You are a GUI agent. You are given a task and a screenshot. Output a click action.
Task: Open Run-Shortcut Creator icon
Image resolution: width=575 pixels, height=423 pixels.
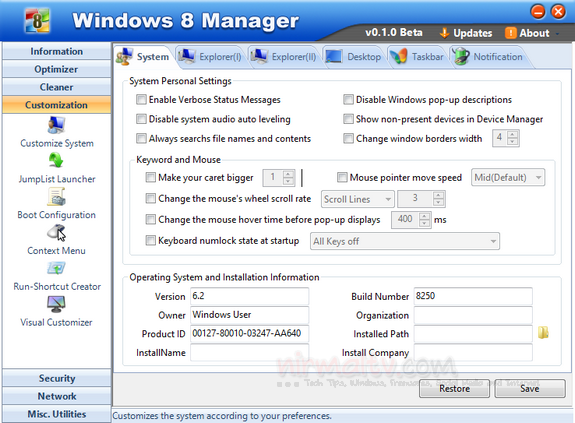[x=56, y=268]
